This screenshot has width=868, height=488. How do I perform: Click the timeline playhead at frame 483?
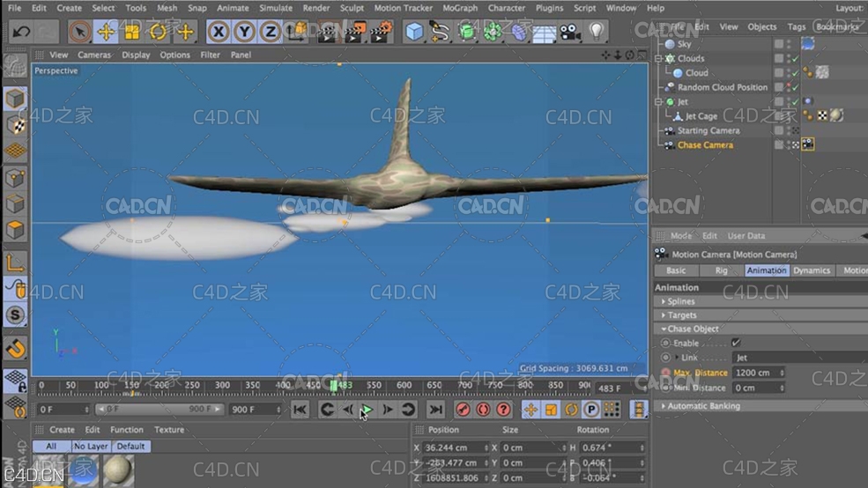click(334, 386)
